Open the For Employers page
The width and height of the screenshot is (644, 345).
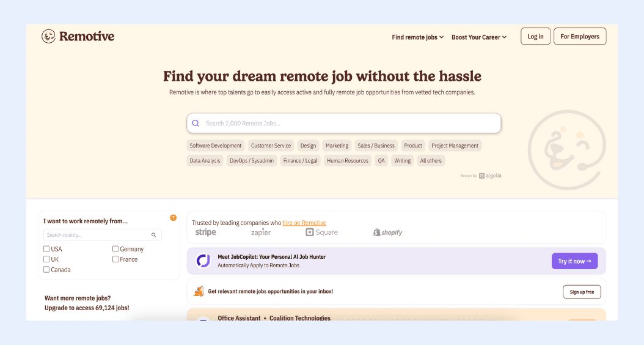[x=579, y=36]
